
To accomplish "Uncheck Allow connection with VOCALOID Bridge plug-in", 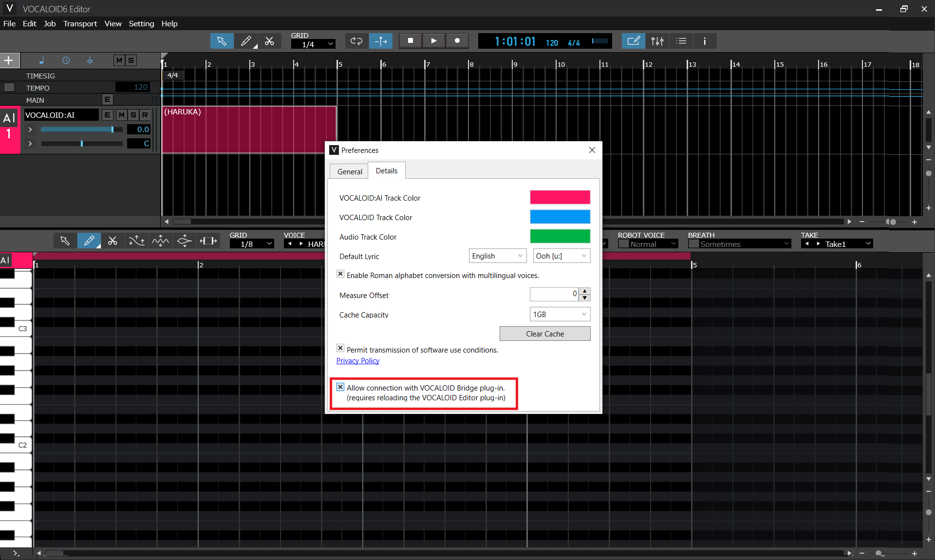I will (340, 387).
